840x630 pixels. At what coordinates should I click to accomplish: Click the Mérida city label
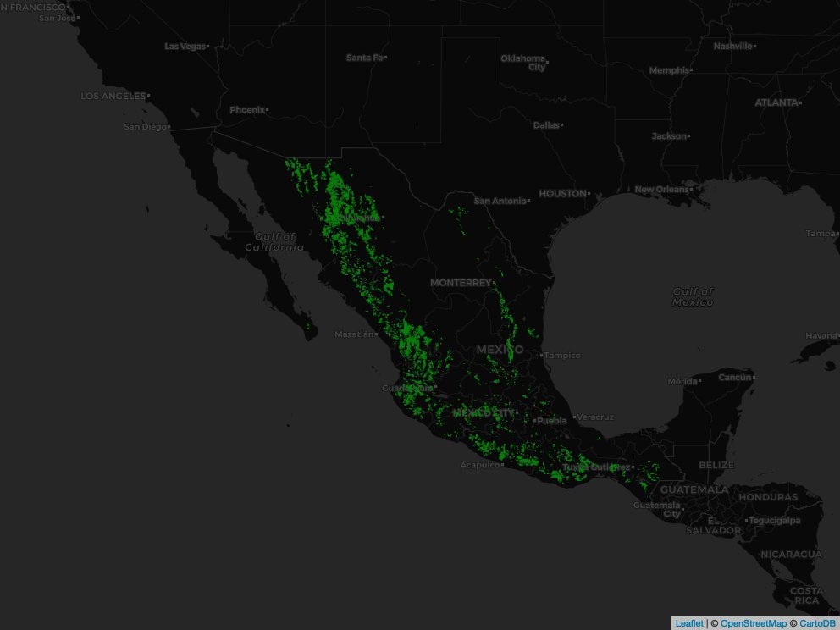681,381
